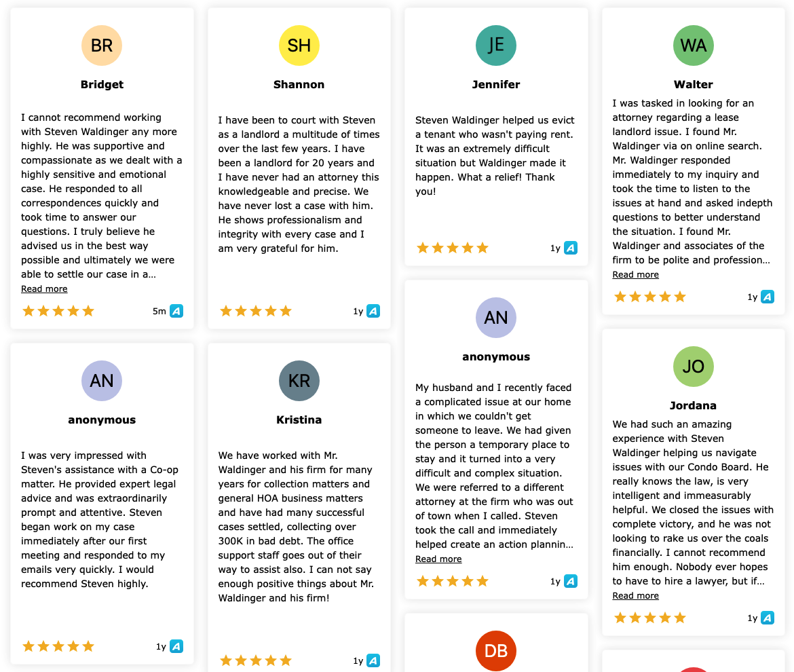Click five-star rating on Jennifer's review
This screenshot has height=672, width=794.
click(x=453, y=248)
